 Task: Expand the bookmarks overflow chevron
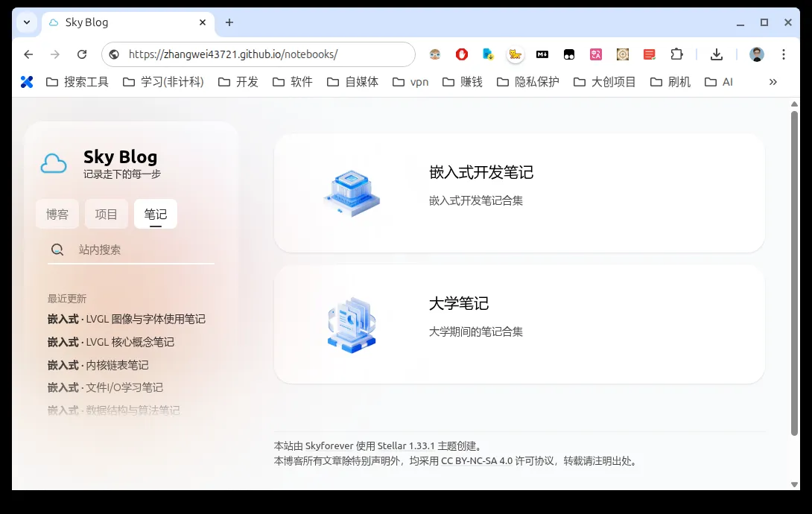[773, 82]
